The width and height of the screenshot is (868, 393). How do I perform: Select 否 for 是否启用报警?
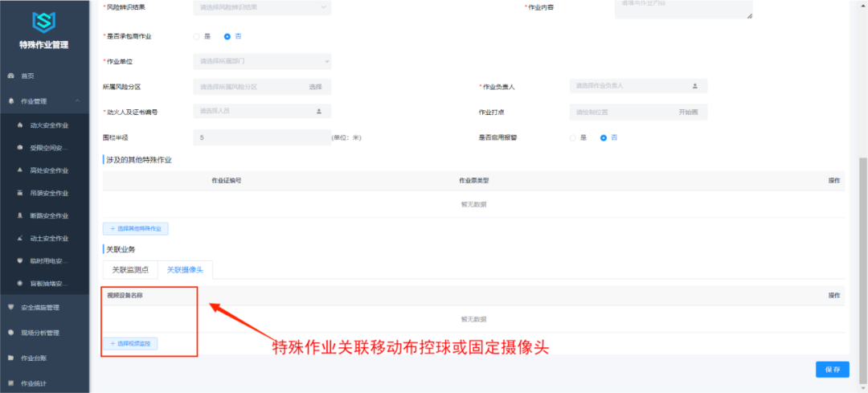(604, 137)
